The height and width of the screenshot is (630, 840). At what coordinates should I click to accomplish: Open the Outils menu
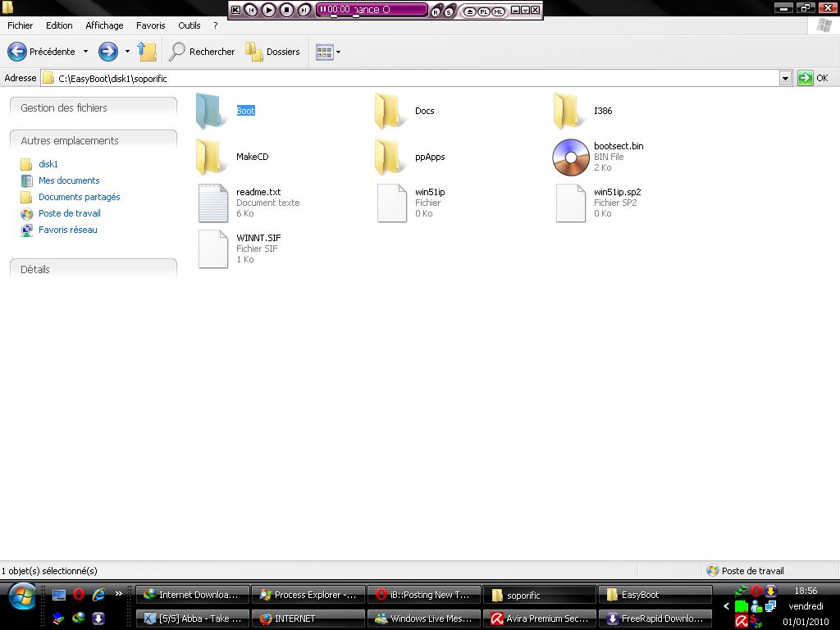coord(189,25)
